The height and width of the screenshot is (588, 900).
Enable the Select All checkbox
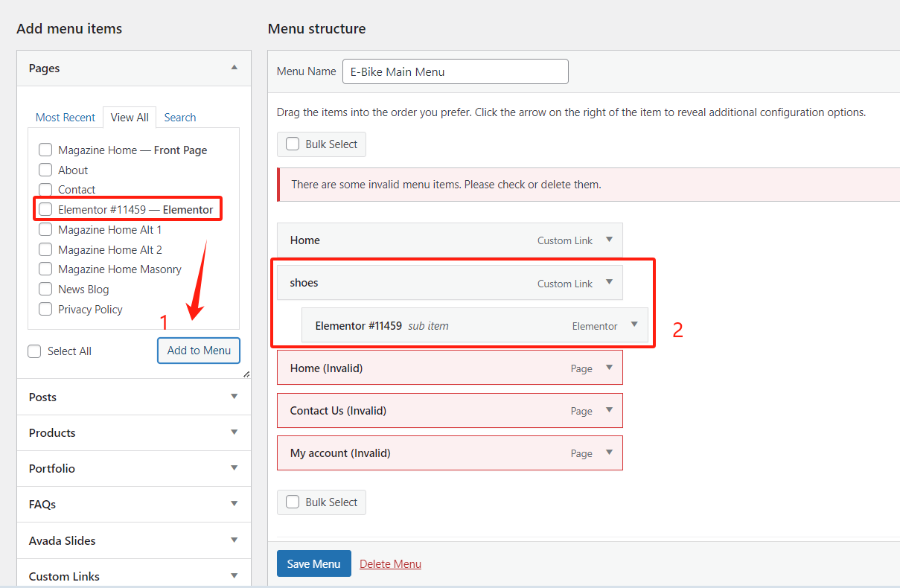(x=33, y=351)
